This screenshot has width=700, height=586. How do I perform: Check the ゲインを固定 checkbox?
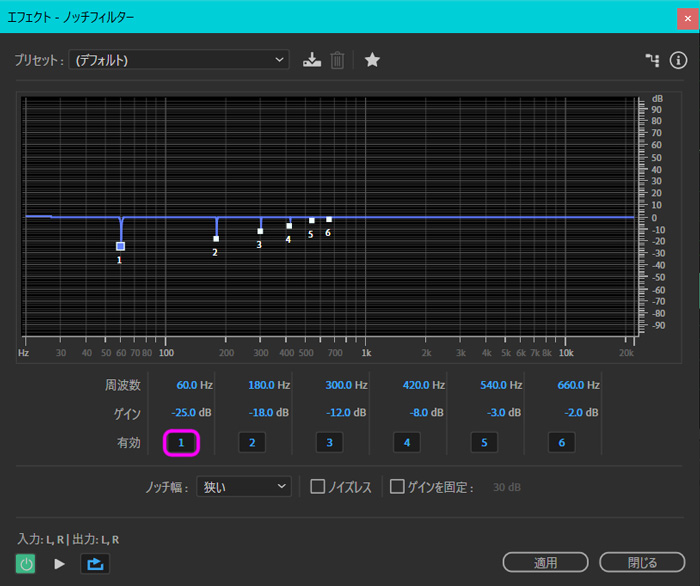pos(397,487)
